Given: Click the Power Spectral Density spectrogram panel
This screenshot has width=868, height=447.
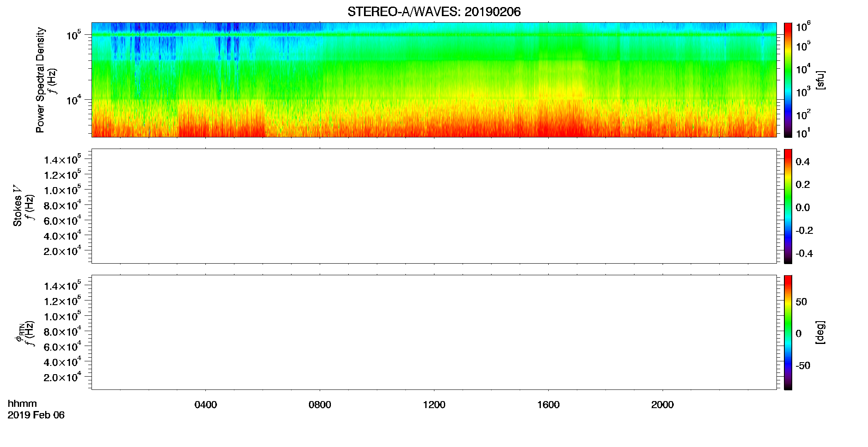Looking at the screenshot, I should pos(434,79).
